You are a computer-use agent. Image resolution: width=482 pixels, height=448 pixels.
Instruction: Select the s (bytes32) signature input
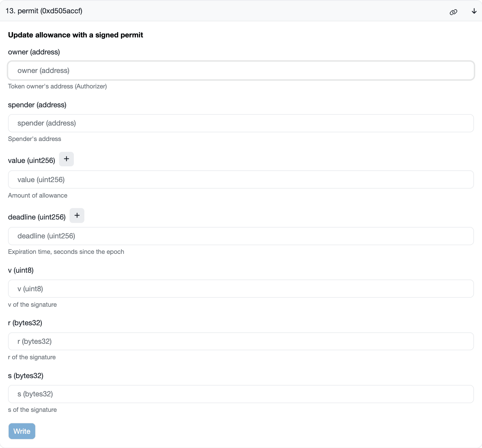(x=240, y=394)
